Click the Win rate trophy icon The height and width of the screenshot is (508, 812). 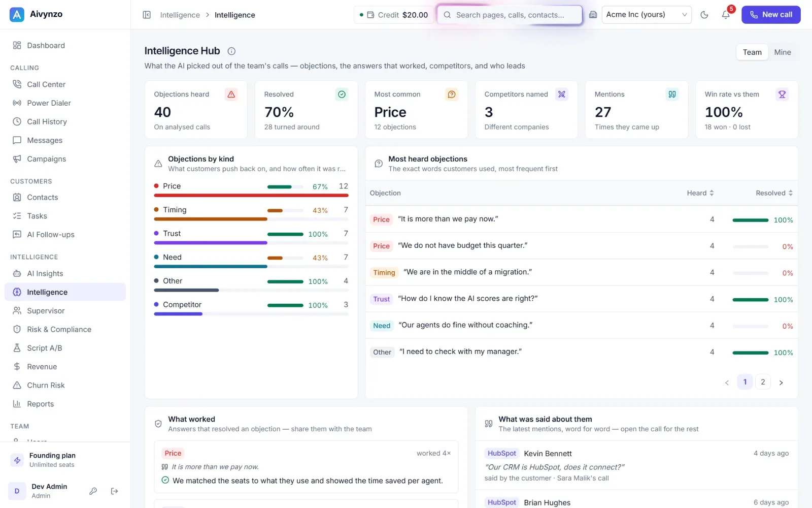point(782,94)
